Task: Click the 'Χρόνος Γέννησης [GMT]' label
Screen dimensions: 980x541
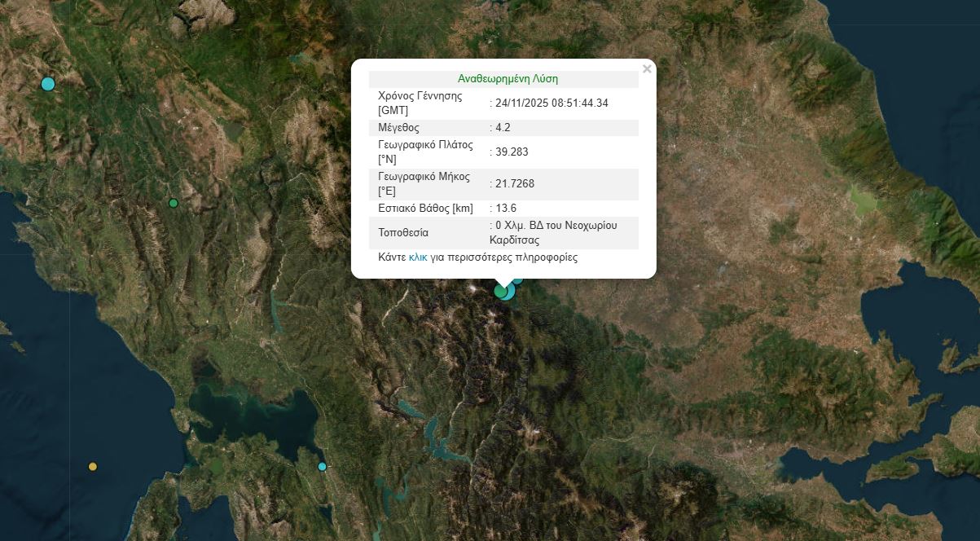Action: point(420,103)
